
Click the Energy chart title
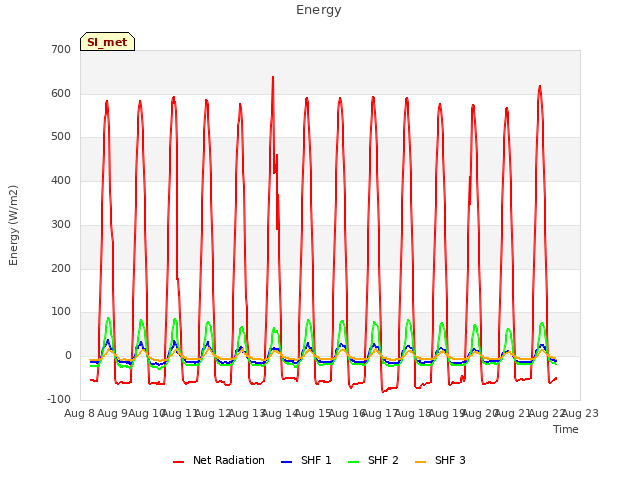tap(319, 10)
